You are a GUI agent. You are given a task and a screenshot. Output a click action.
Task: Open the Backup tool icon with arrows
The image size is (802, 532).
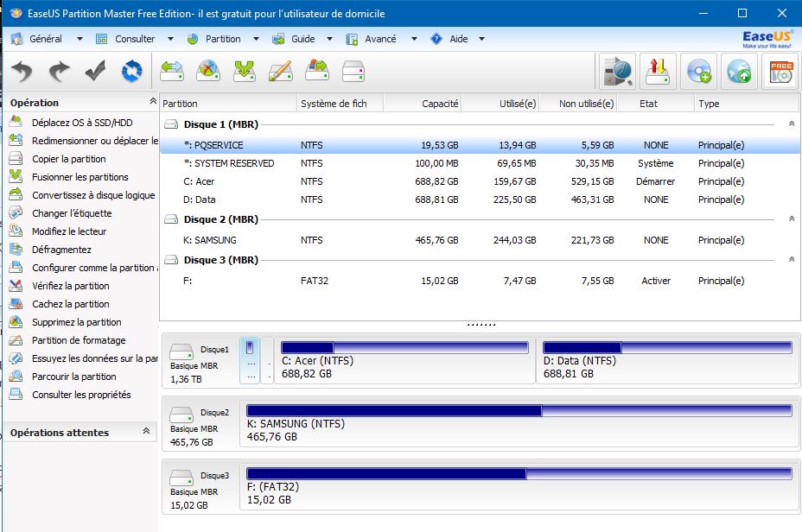tap(658, 71)
